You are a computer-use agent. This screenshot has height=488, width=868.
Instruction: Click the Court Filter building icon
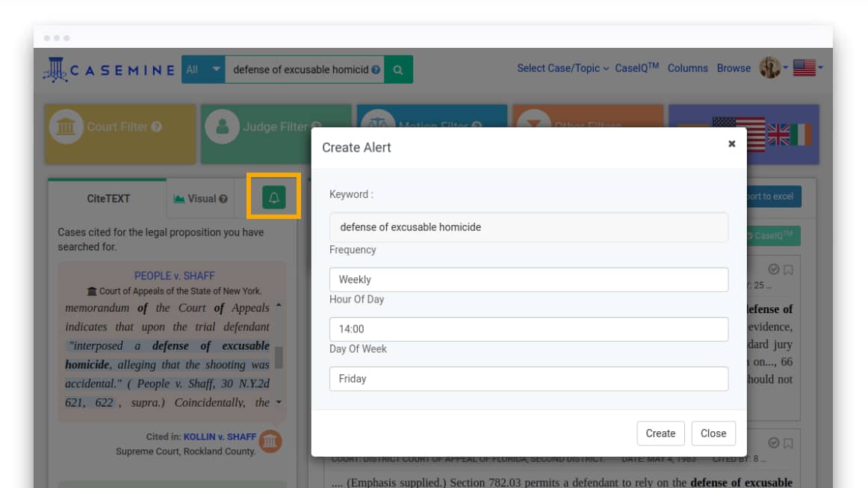[66, 127]
